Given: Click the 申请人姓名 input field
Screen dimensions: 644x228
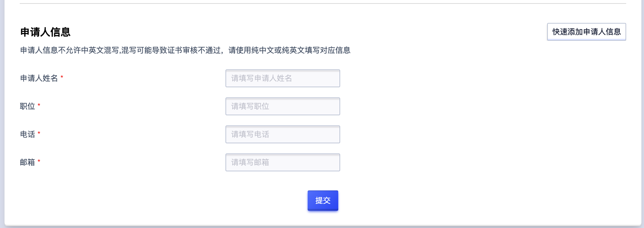Looking at the screenshot, I should [x=283, y=78].
